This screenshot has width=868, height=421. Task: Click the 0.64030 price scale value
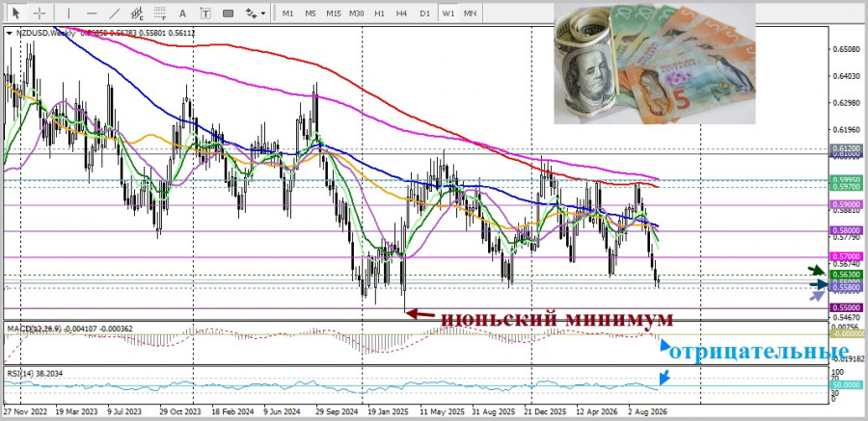click(x=847, y=77)
